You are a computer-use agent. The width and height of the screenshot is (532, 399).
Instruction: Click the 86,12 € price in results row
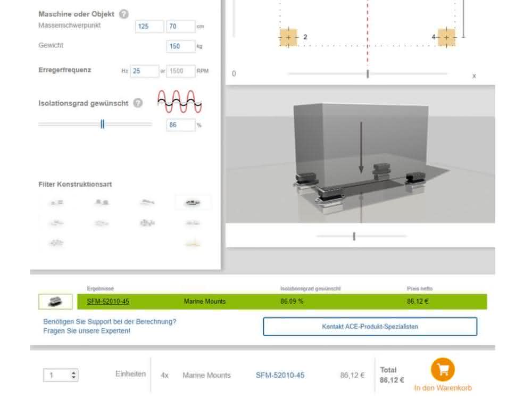(418, 301)
